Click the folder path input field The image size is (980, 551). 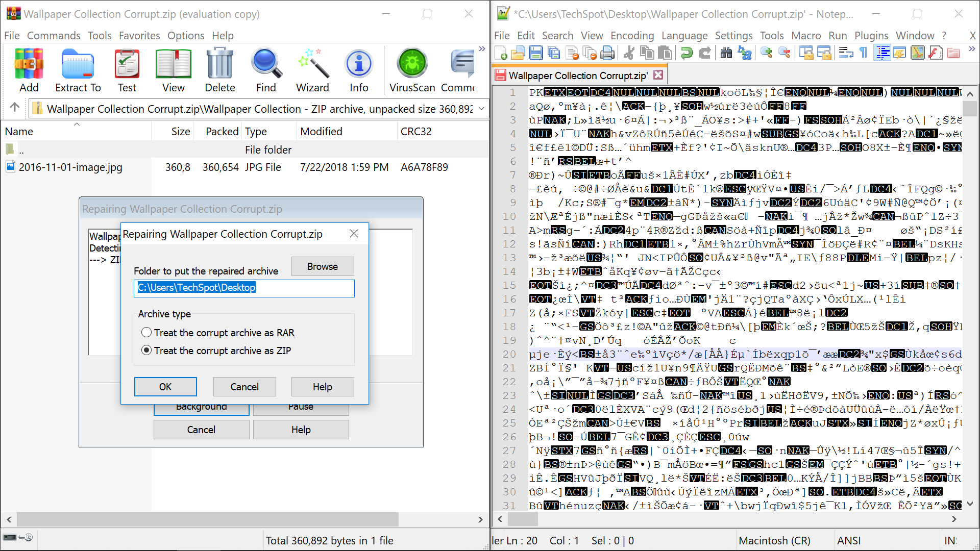pos(245,288)
